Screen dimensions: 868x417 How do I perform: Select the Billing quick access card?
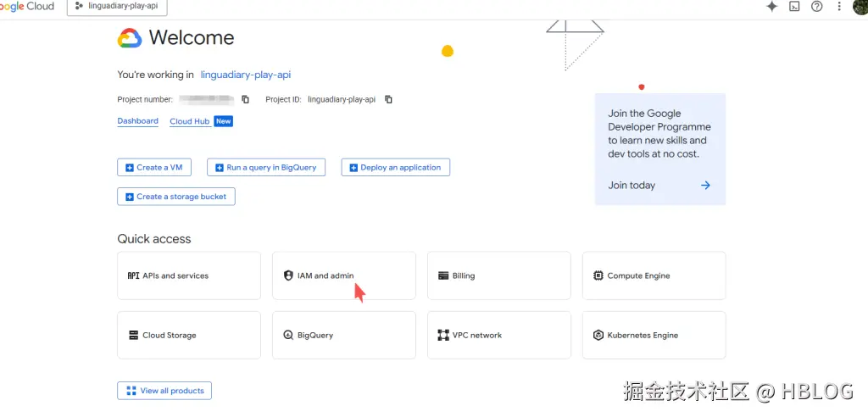498,275
